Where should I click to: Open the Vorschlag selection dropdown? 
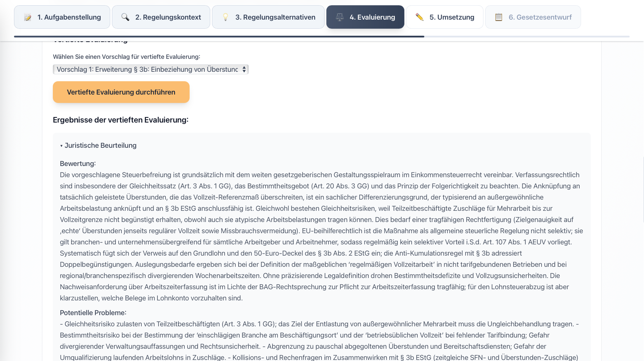tap(150, 69)
